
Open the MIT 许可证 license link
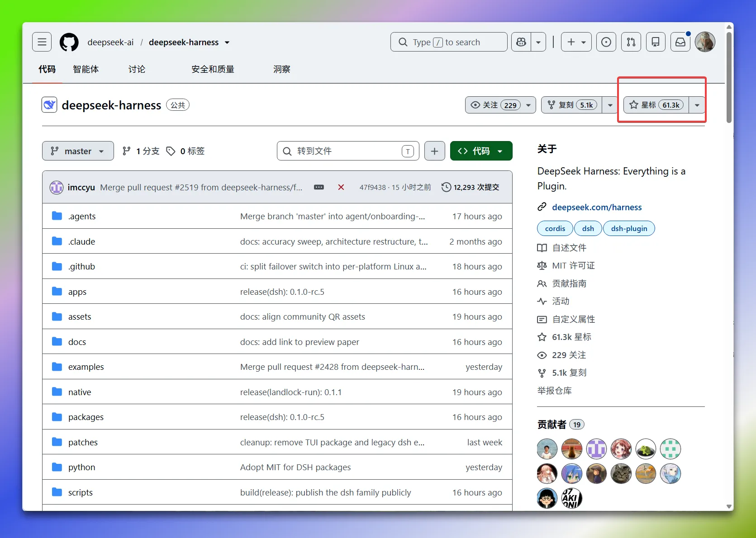click(566, 265)
